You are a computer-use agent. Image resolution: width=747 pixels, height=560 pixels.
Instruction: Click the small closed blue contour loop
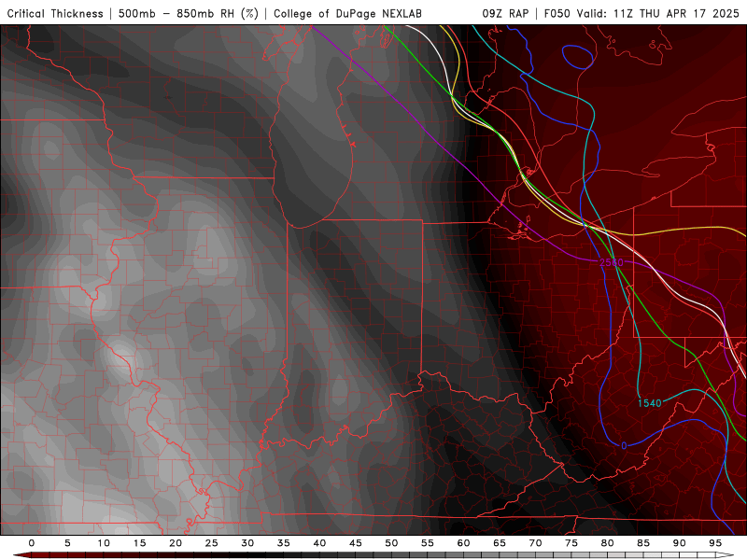578,57
